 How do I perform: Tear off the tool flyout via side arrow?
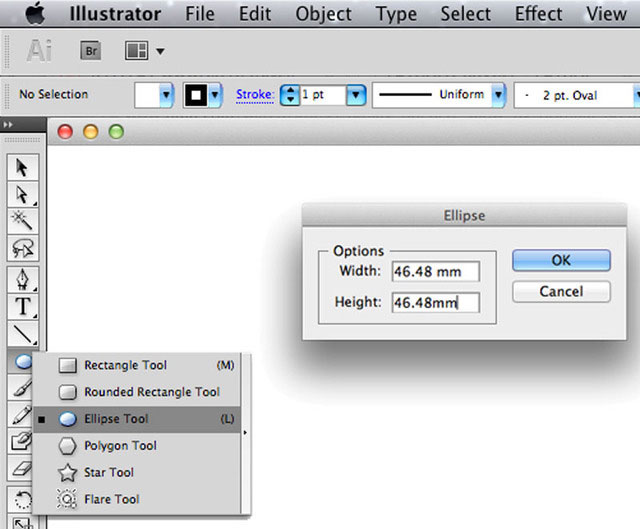pyautogui.click(x=245, y=433)
